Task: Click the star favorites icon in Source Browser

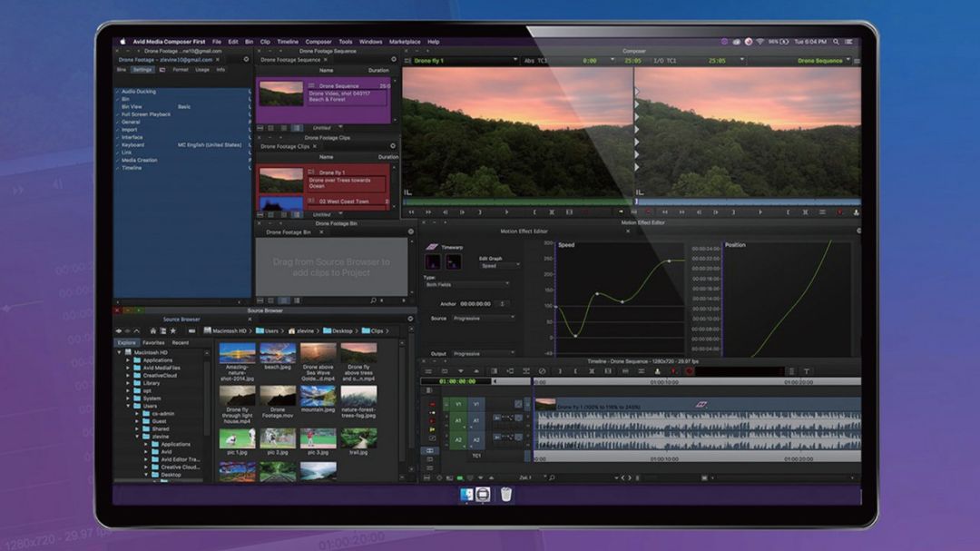Action: [173, 330]
